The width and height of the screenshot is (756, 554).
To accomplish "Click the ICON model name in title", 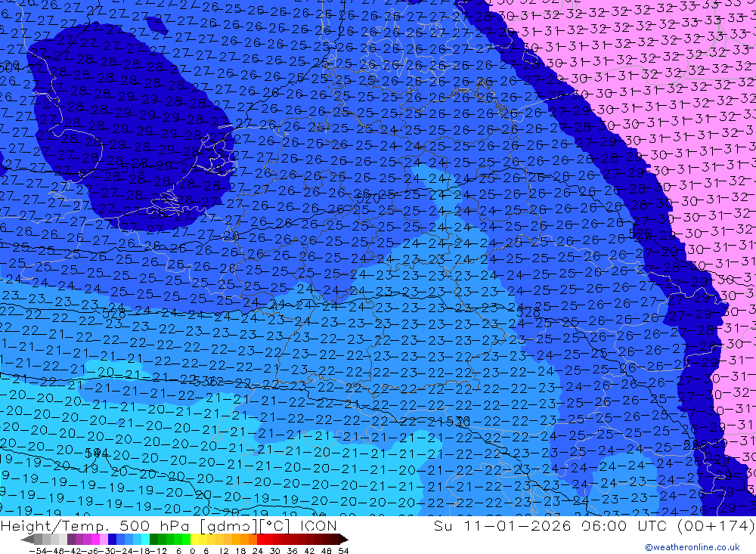I will point(318,525).
